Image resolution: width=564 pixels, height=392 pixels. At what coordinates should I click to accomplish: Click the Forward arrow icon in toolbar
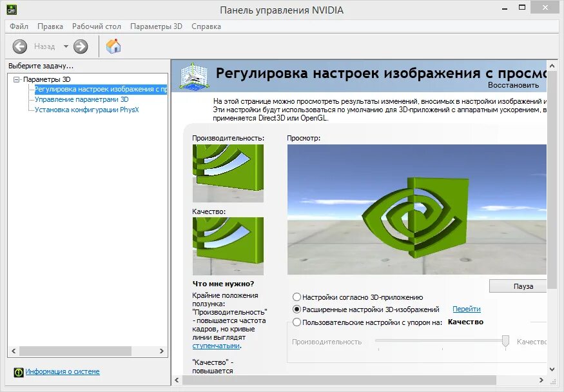[x=81, y=46]
